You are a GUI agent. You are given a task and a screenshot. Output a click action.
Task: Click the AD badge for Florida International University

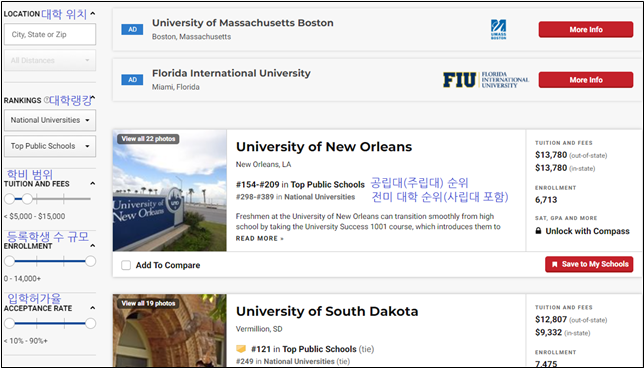click(132, 80)
